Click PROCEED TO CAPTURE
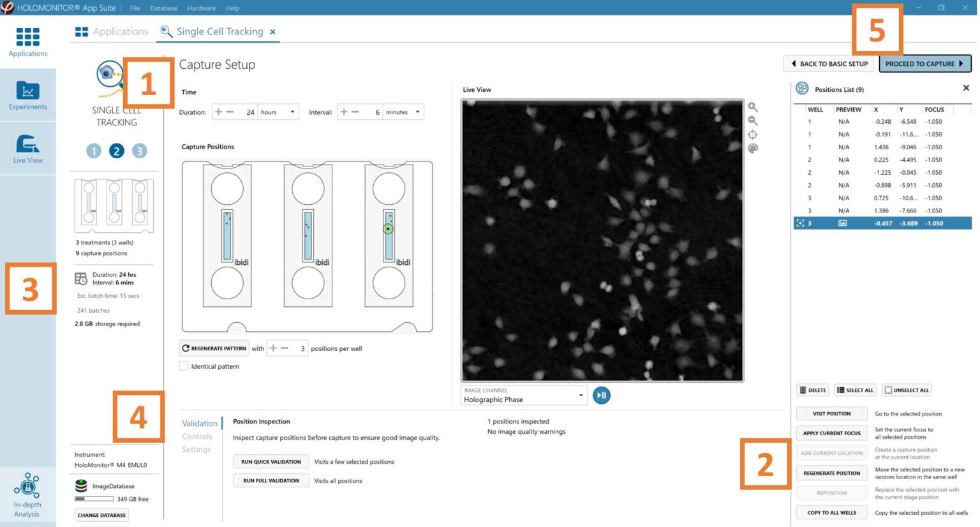 tap(924, 63)
